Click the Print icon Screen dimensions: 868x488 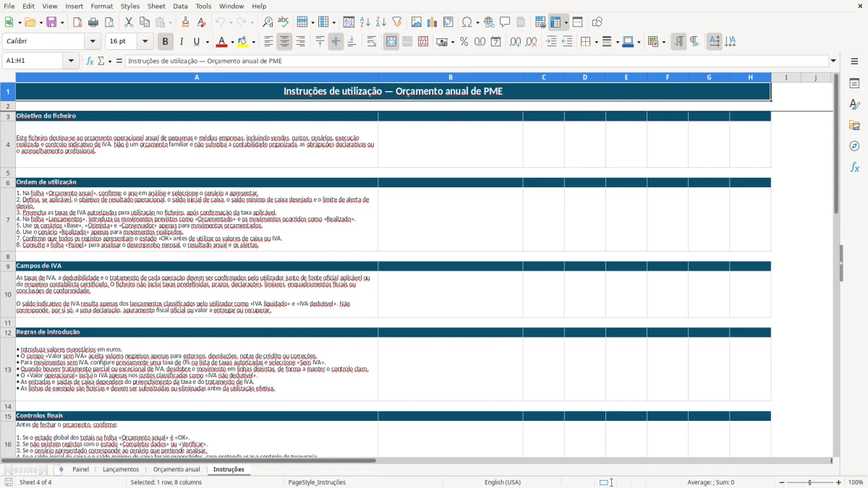point(93,22)
